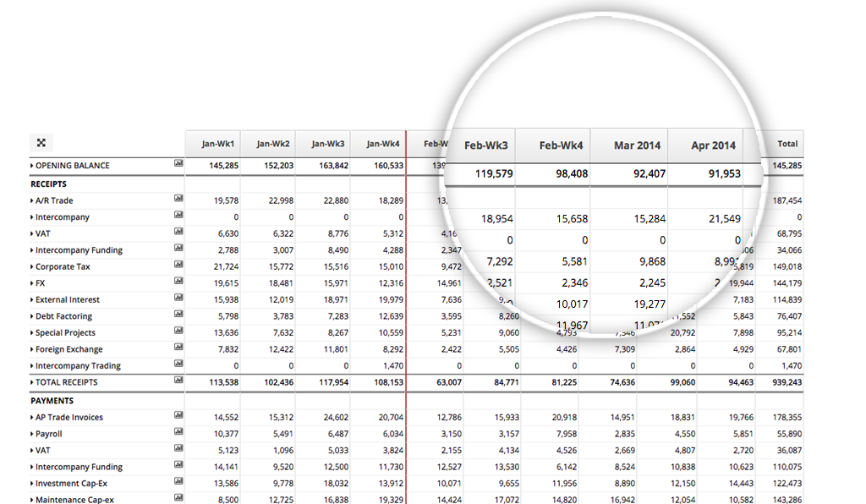Click the opening balance value 152,203
Viewport: 866px width, 504px height.
(278, 166)
